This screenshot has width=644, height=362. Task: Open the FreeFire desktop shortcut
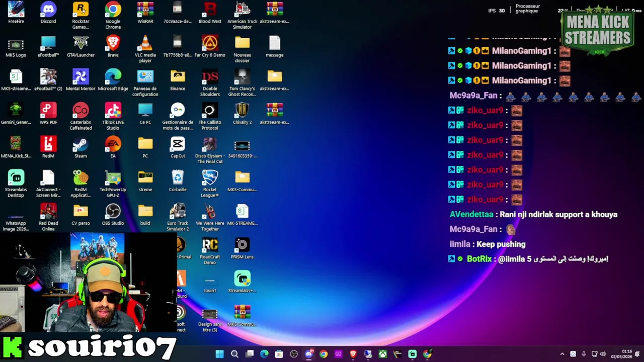[x=16, y=13]
